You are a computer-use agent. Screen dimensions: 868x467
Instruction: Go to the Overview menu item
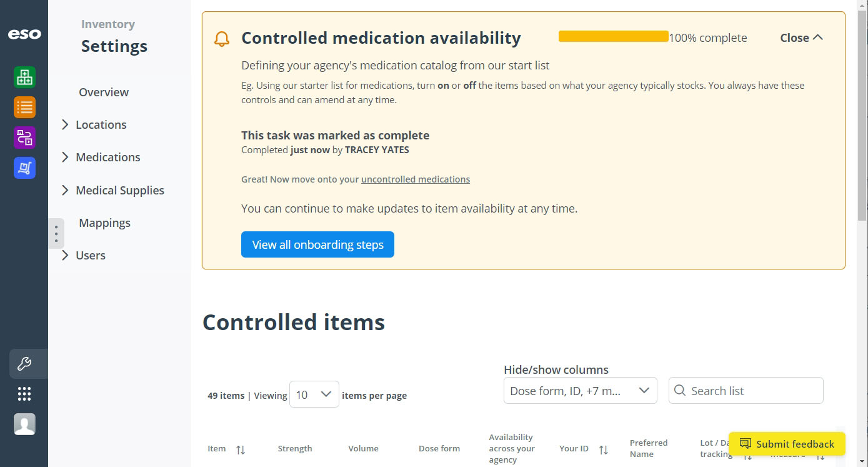(x=104, y=92)
